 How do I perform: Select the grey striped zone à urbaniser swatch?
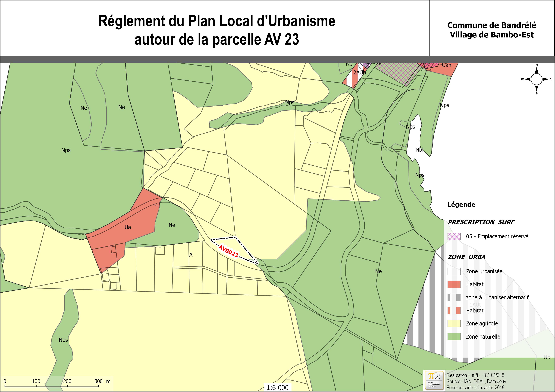454,297
